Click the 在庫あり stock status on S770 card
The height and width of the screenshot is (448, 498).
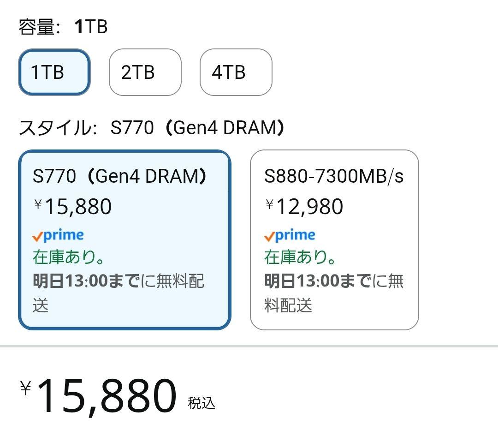(x=67, y=257)
